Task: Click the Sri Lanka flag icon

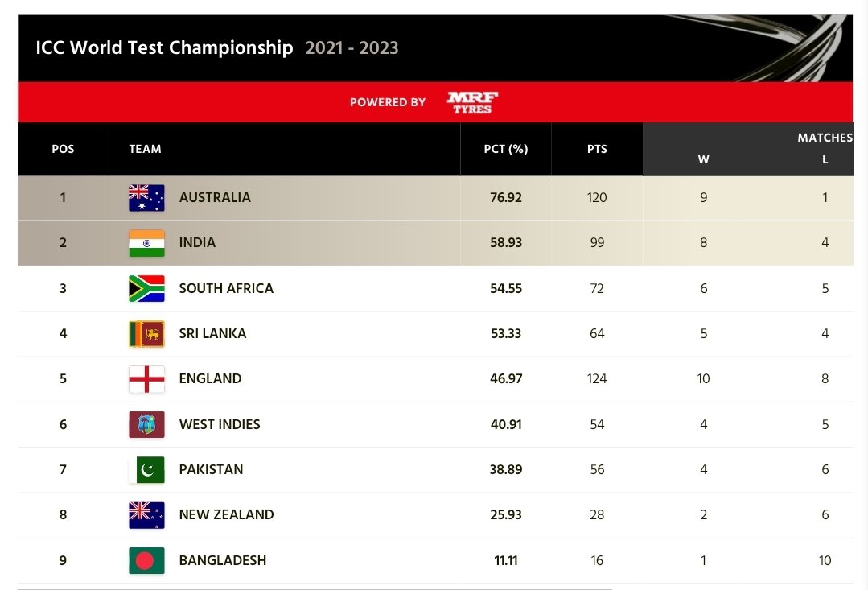Action: pyautogui.click(x=146, y=334)
